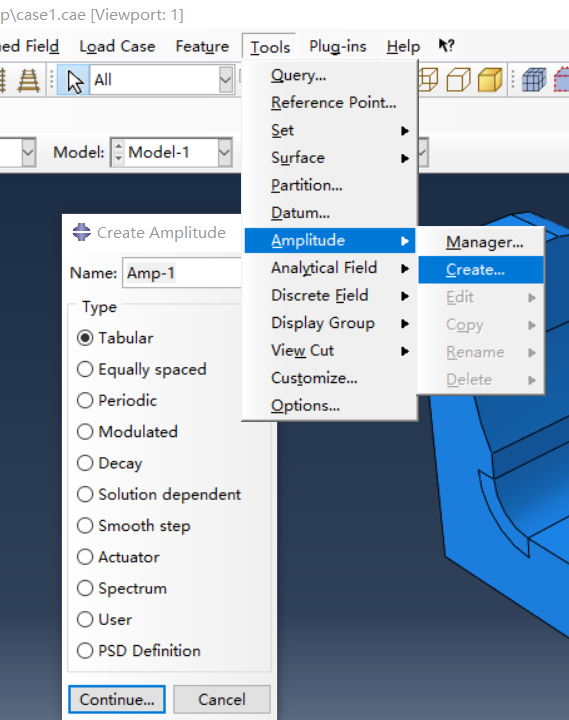Click the railroad-track shaped toolbar icon
This screenshot has width=569, height=720.
28,80
